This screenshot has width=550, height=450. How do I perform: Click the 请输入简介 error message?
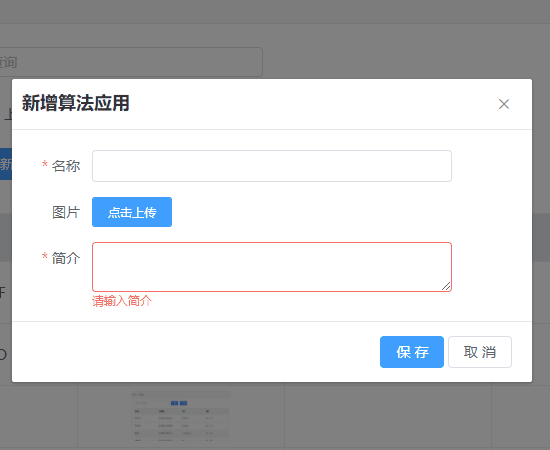122,301
